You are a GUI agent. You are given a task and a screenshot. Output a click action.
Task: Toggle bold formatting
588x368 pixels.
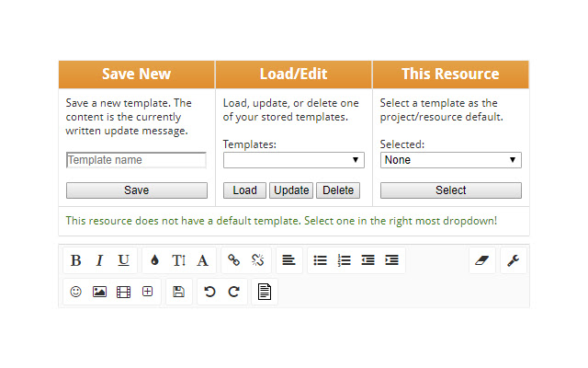tap(75, 260)
